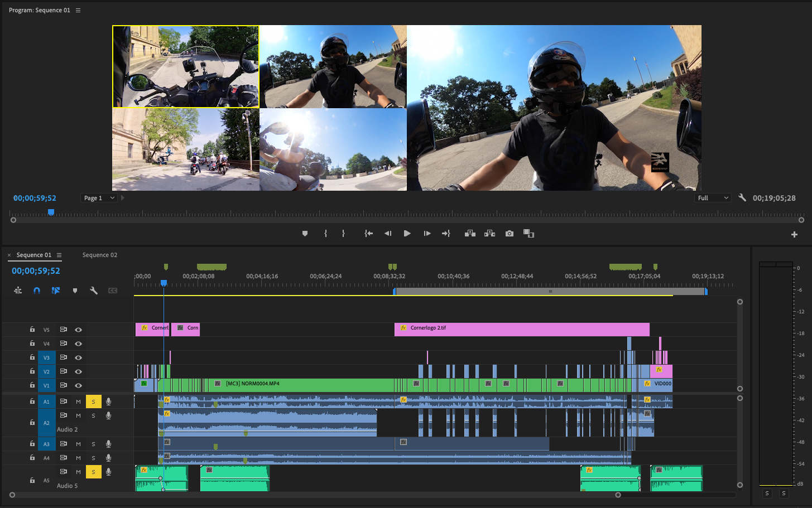The width and height of the screenshot is (812, 508).
Task: Click the Play button in Program monitor
Action: [407, 234]
